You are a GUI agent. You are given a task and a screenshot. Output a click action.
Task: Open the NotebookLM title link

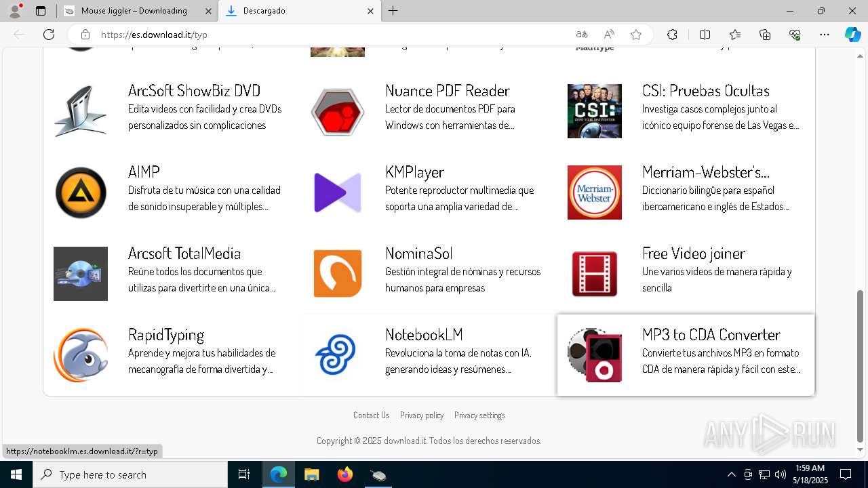point(424,335)
